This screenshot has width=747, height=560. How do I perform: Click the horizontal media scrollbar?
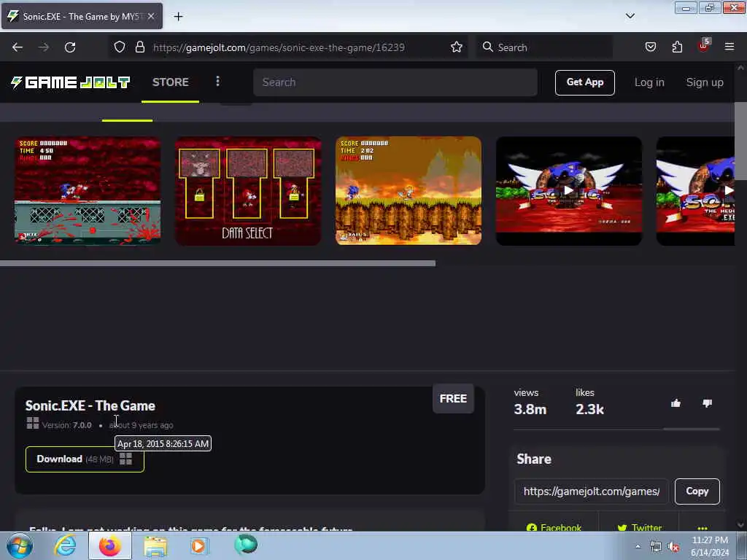coord(217,263)
